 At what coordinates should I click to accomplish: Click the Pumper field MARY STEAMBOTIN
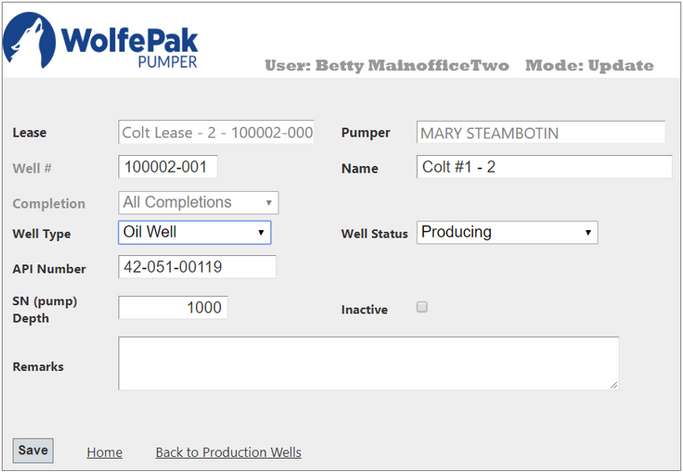pos(541,132)
